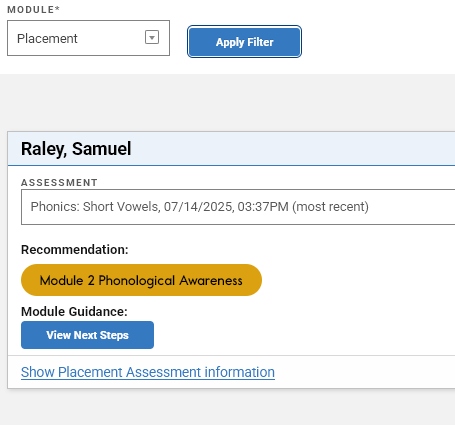The width and height of the screenshot is (455, 425).
Task: Click the ASSESSMENT field label
Action: point(59,183)
